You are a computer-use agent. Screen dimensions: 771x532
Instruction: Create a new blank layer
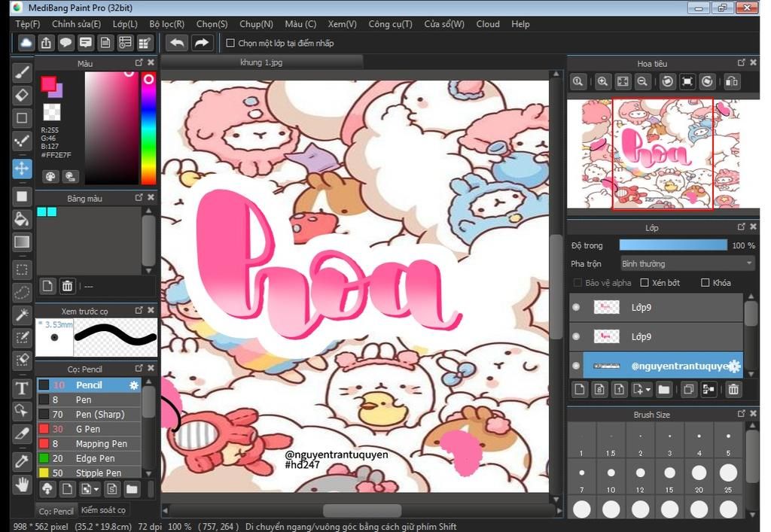[x=580, y=390]
